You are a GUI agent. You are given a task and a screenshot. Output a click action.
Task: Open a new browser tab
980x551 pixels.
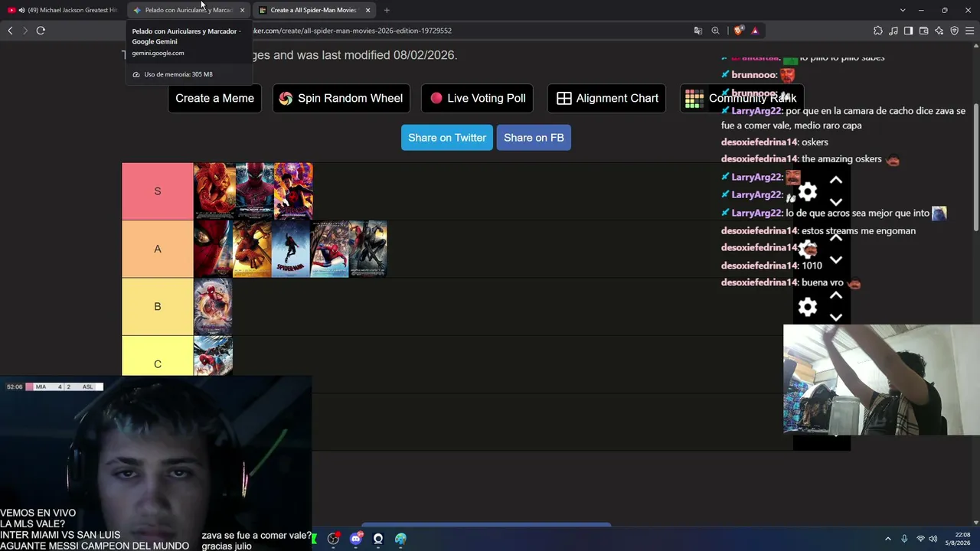pyautogui.click(x=387, y=10)
